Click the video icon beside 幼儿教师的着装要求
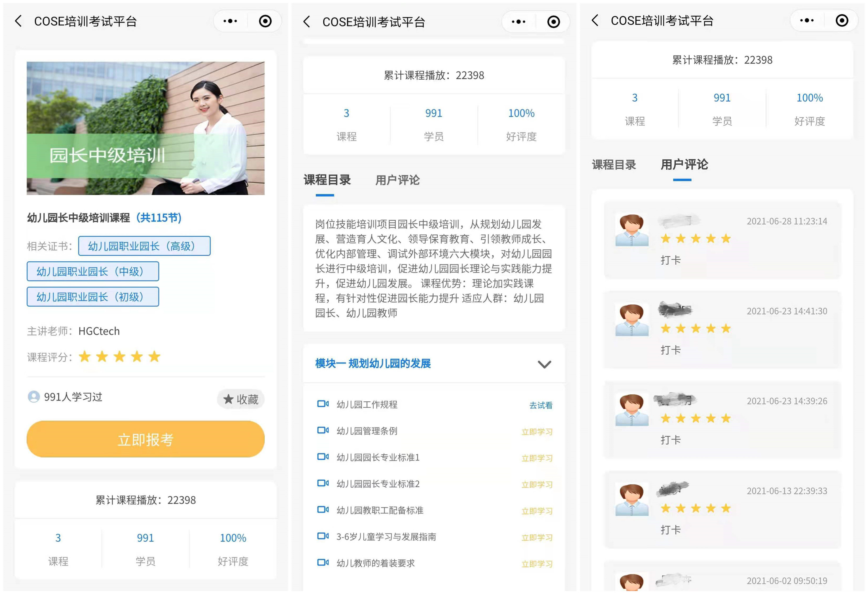The width and height of the screenshot is (868, 594). click(323, 562)
